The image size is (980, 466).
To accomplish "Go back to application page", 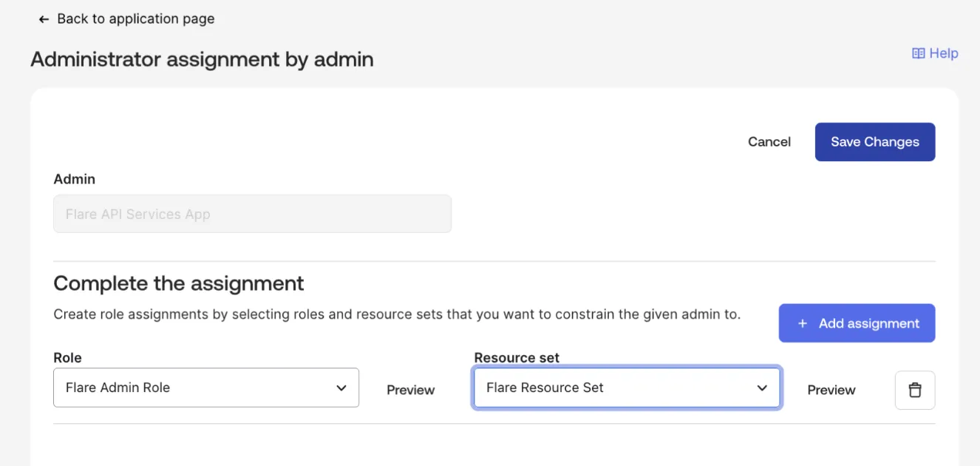I will 126,19.
